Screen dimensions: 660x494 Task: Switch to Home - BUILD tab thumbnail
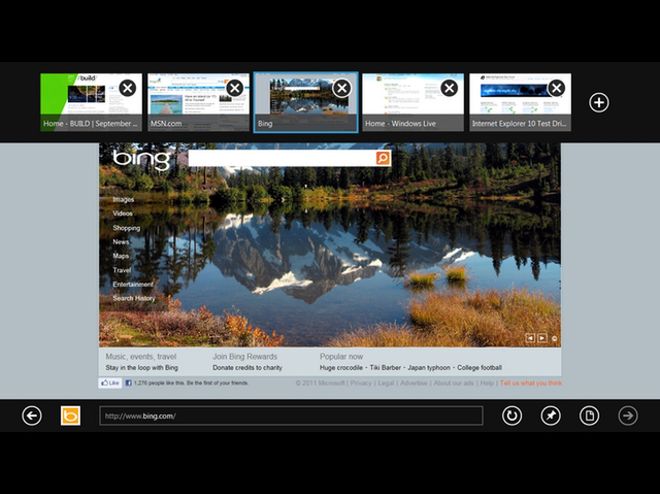click(x=91, y=102)
